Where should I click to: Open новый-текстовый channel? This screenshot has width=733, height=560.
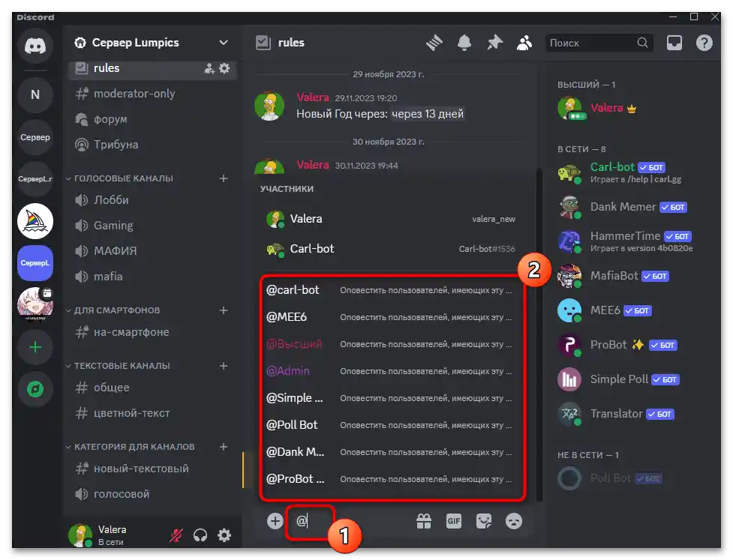[153, 469]
